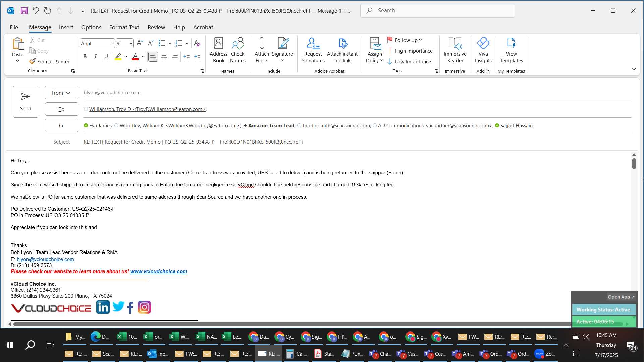
Task: Open the From account dropdown
Action: click(62, 93)
